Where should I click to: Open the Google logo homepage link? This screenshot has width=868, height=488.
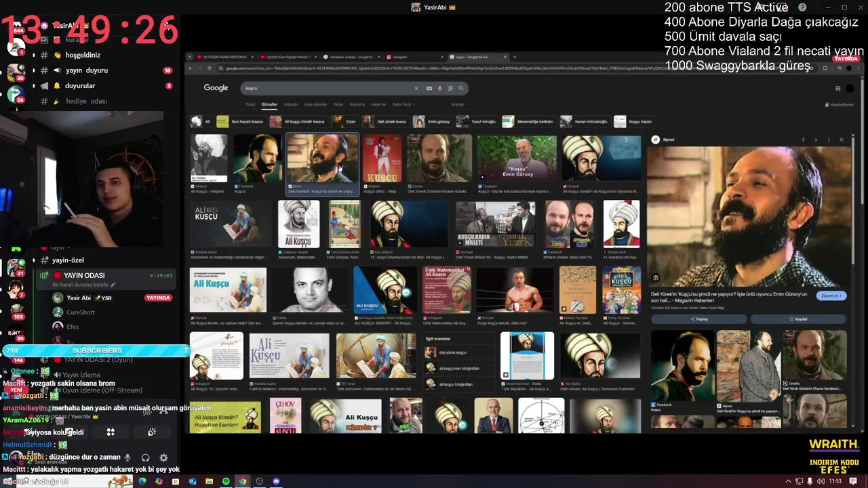click(216, 87)
